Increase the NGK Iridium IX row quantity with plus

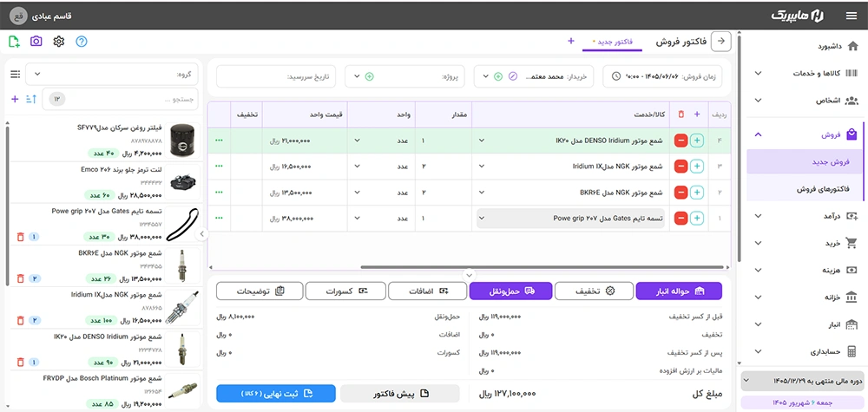click(x=697, y=166)
